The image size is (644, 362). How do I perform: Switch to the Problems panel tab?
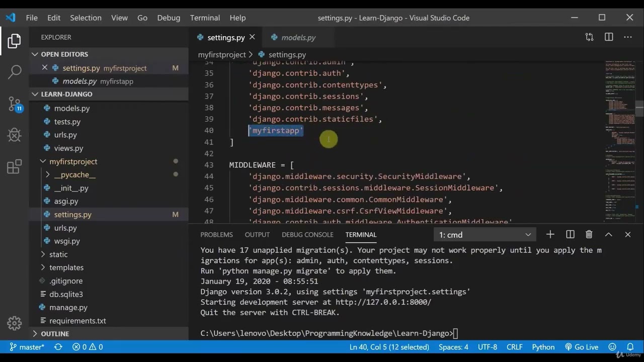coord(216,235)
